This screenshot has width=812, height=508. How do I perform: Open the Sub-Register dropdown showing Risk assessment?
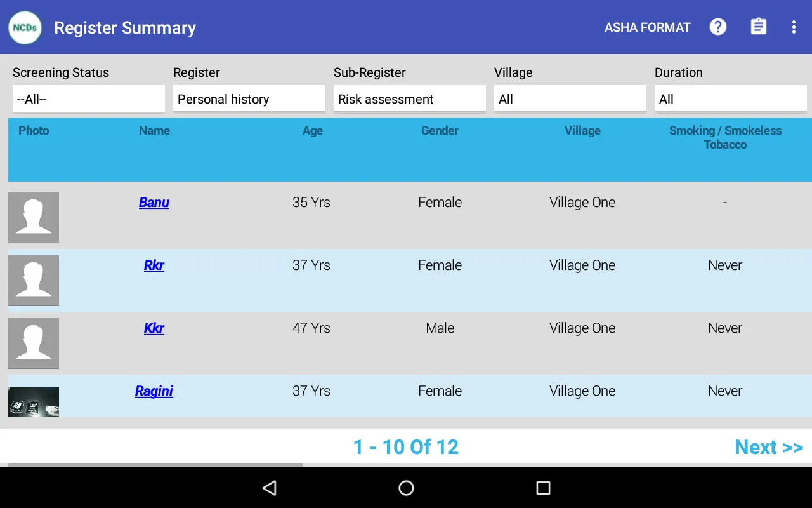coord(409,98)
